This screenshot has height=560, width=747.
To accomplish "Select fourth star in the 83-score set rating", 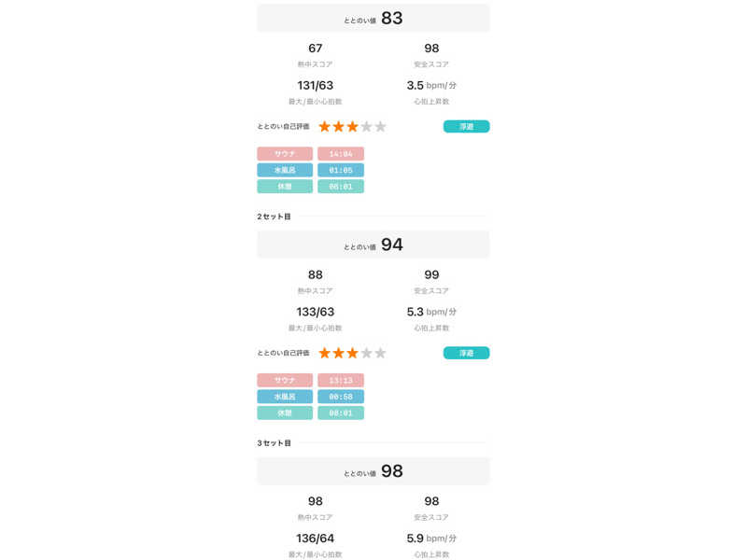I will 367,127.
